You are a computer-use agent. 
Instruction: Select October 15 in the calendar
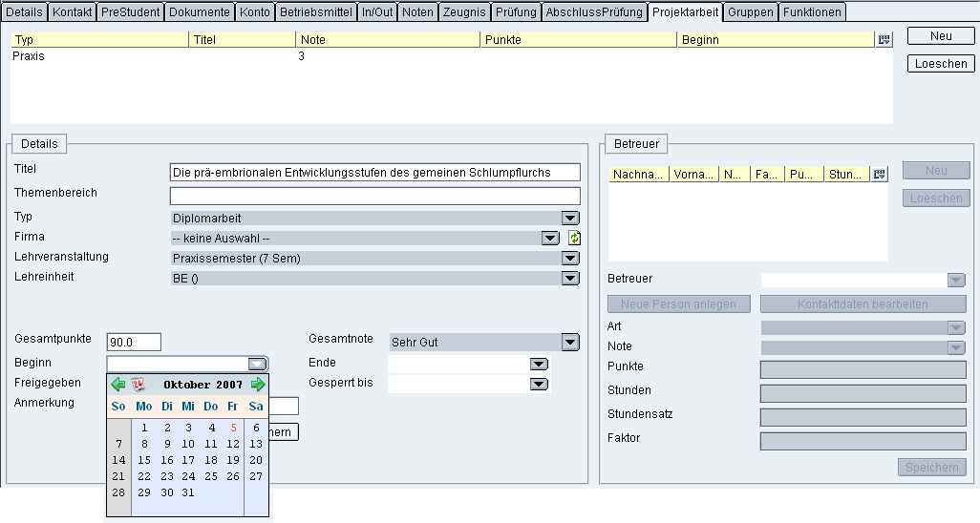tap(144, 460)
